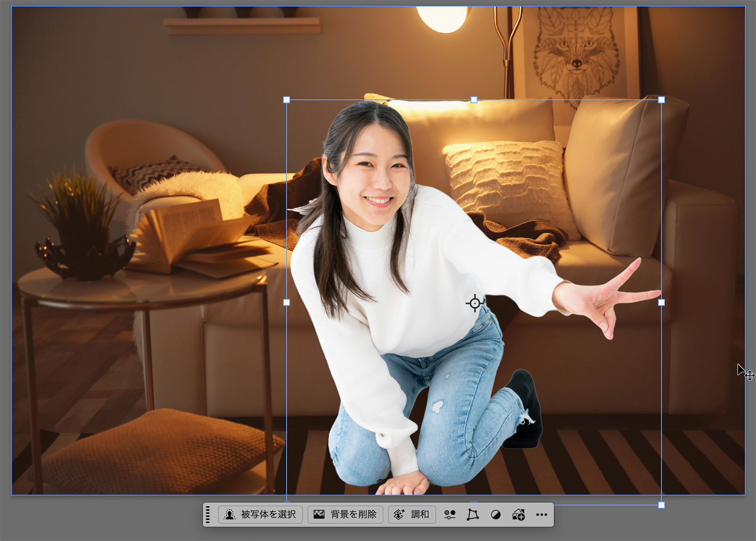This screenshot has height=541, width=756.
Task: Click the task bar drag grip handle
Action: point(208,515)
